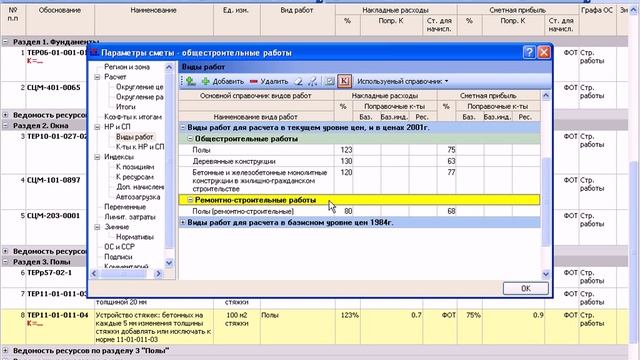The image size is (640, 360).
Task: Click the green plus Добавить icon
Action: [205, 81]
